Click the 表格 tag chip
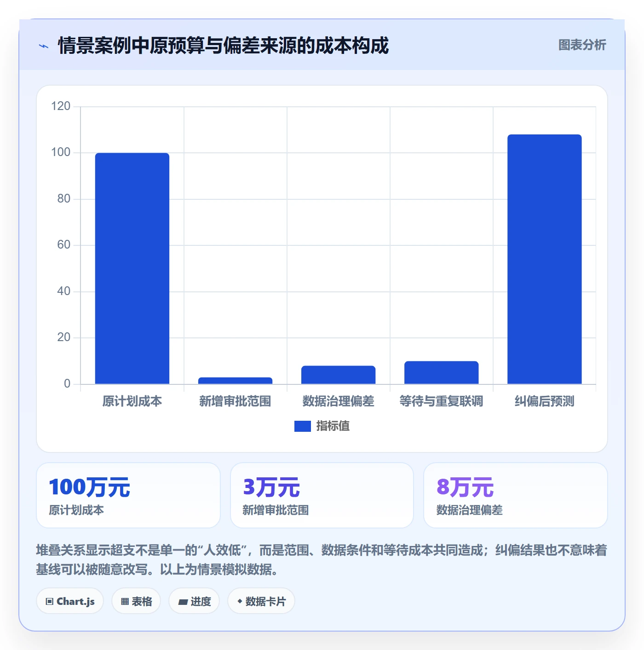The width and height of the screenshot is (644, 650). tap(136, 601)
